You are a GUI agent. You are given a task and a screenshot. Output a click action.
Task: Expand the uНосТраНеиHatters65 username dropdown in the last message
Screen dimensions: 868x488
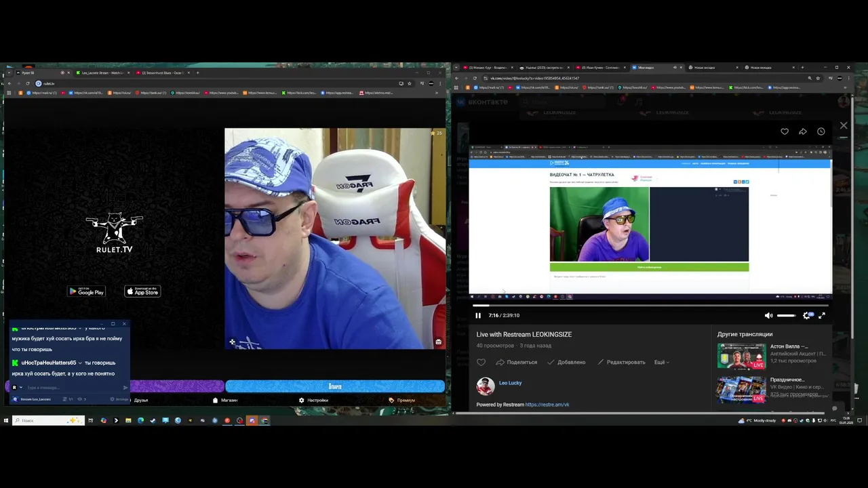(80, 363)
